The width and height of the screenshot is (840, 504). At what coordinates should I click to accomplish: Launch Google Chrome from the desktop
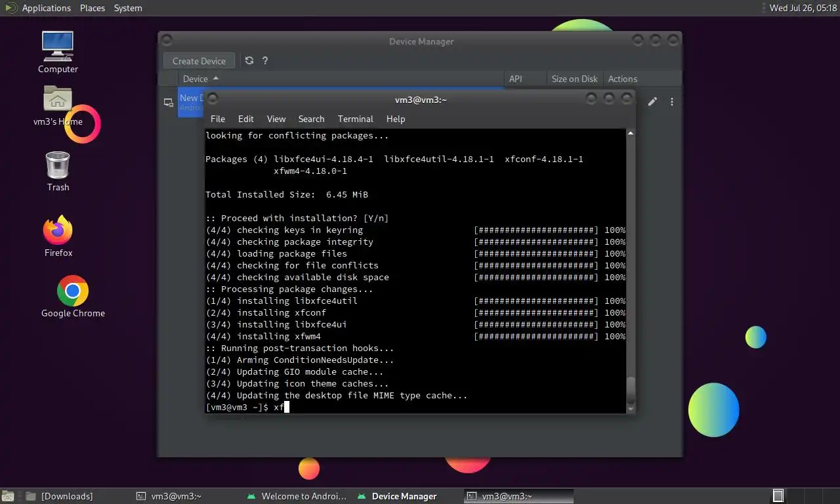pos(73,297)
